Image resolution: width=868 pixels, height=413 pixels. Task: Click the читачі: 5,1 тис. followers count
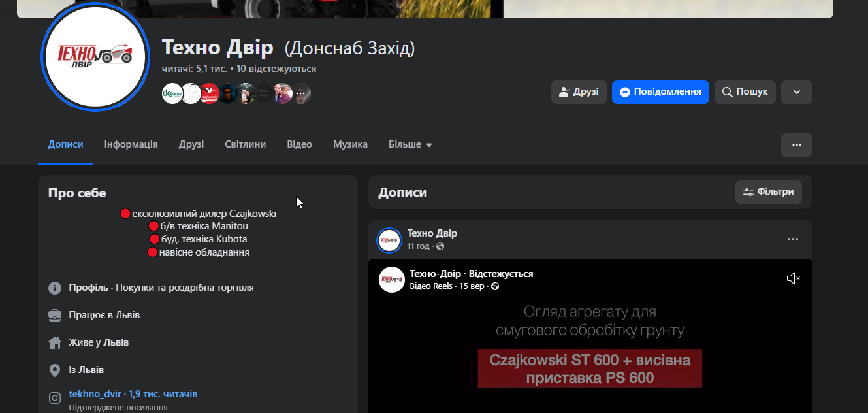pyautogui.click(x=194, y=69)
